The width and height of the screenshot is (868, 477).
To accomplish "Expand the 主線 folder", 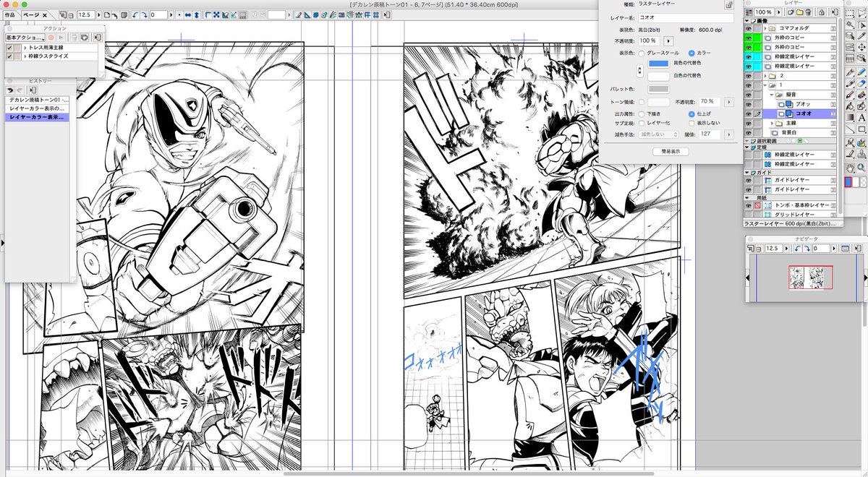I will click(772, 123).
